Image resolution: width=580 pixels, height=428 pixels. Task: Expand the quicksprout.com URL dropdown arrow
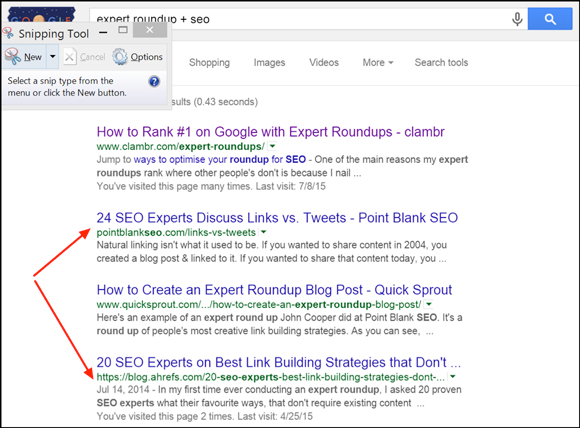tap(429, 304)
